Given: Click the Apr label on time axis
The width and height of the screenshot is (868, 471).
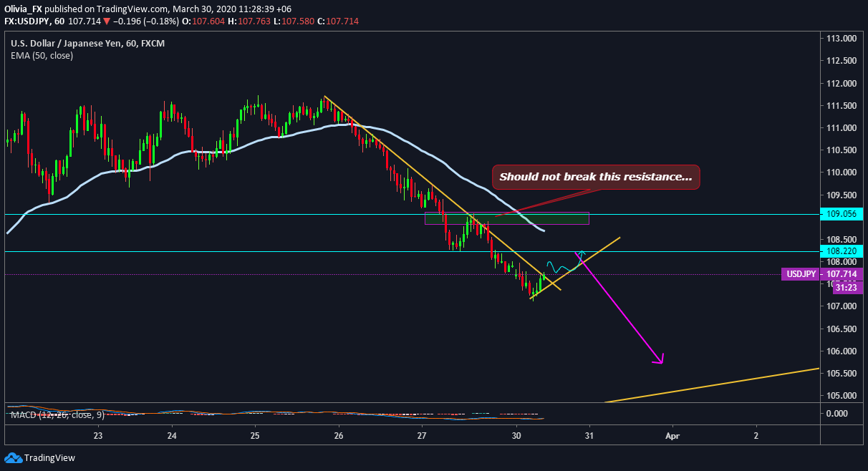Looking at the screenshot, I should 672,434.
